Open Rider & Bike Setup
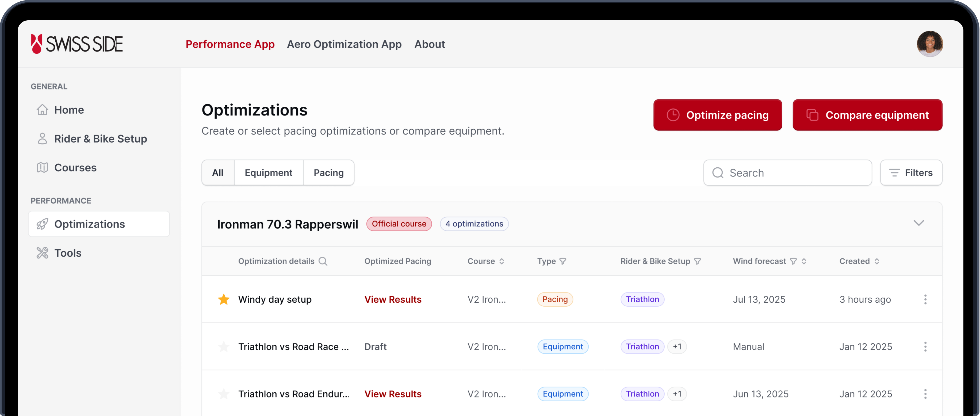Image resolution: width=980 pixels, height=416 pixels. click(x=99, y=139)
